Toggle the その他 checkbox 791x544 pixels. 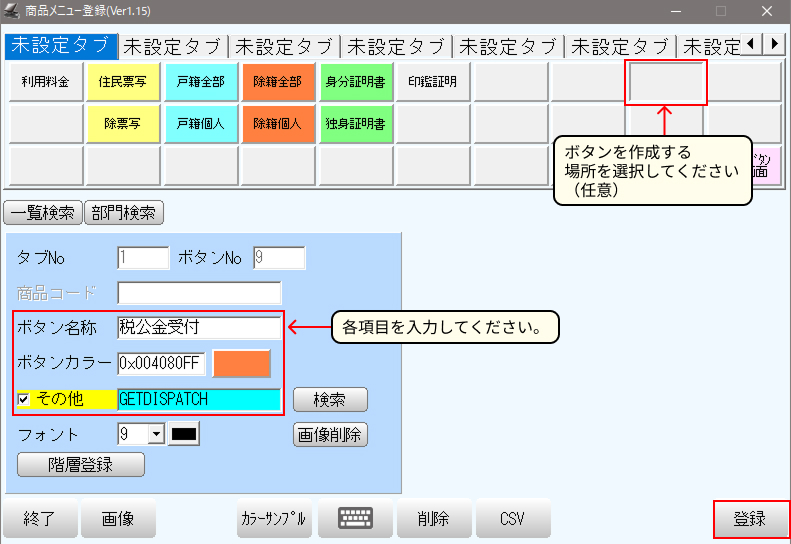(25, 399)
